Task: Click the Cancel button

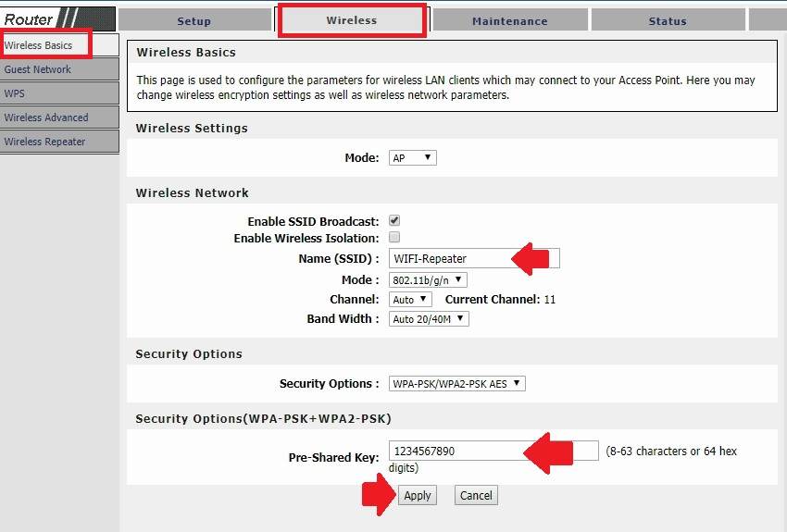Action: tap(476, 495)
